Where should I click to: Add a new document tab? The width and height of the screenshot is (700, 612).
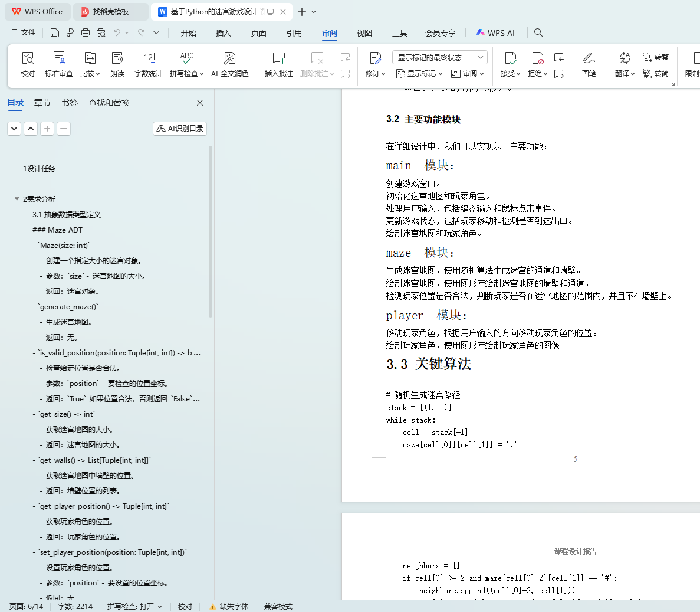(302, 12)
